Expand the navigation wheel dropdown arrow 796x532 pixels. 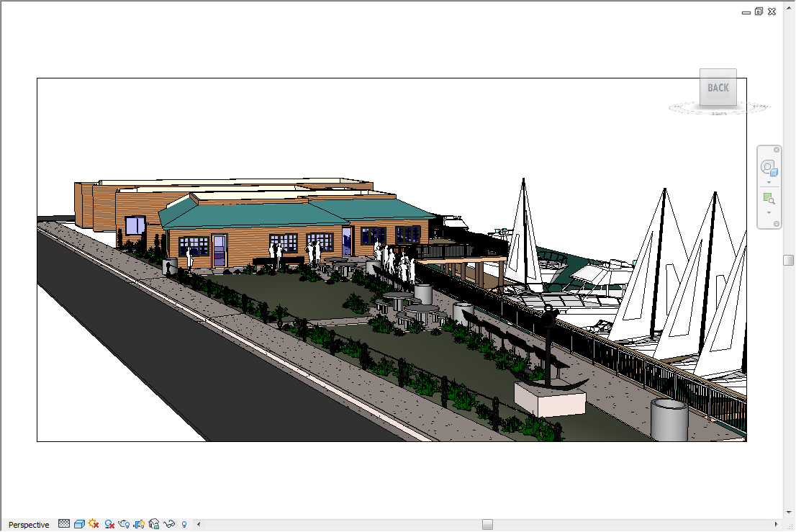(x=769, y=182)
